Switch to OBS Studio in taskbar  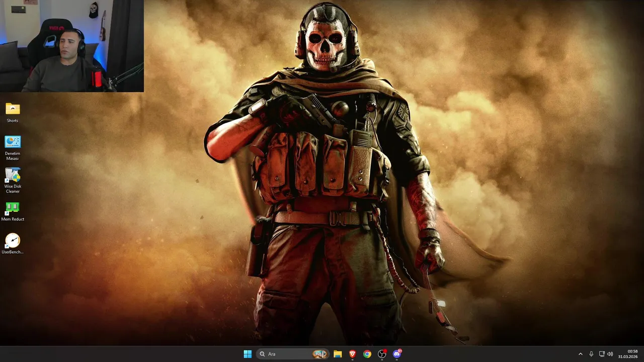382,354
